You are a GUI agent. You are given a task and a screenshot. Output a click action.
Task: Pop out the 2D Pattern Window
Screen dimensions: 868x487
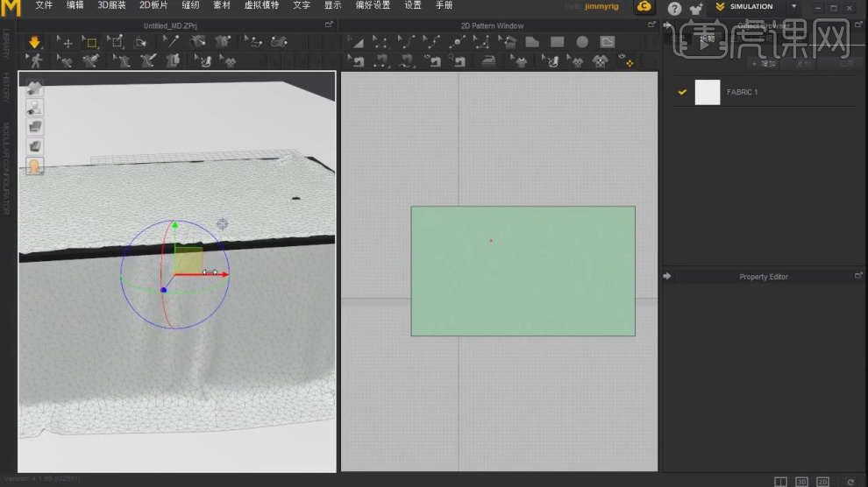651,25
